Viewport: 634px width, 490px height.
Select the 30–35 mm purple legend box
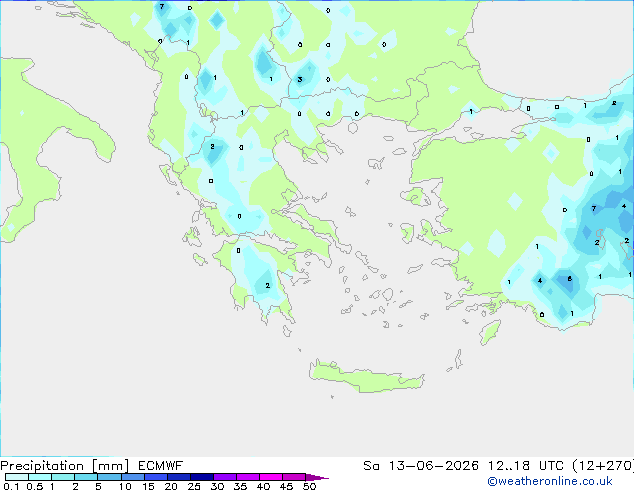[x=225, y=477]
